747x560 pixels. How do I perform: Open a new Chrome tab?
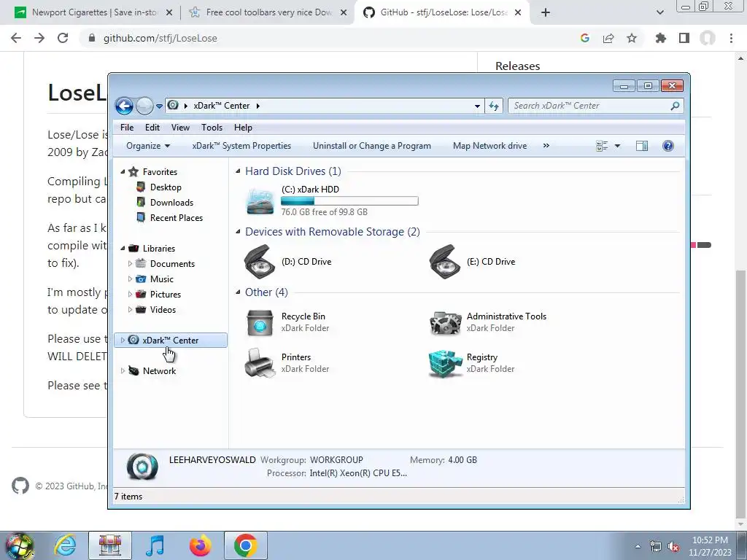click(546, 12)
